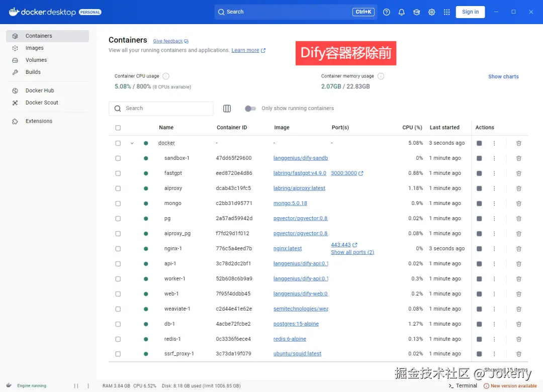Open the manage columns icon

tap(227, 109)
